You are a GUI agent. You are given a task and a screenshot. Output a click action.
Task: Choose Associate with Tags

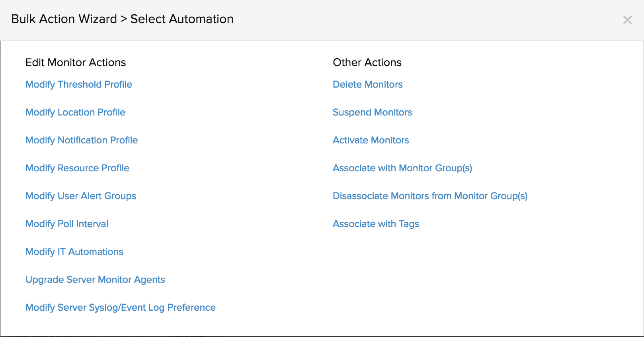pyautogui.click(x=376, y=224)
